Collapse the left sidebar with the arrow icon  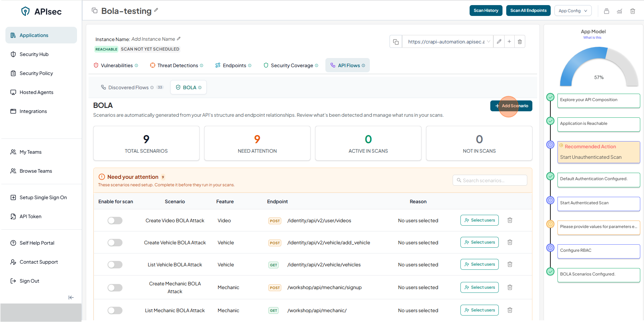tap(71, 298)
